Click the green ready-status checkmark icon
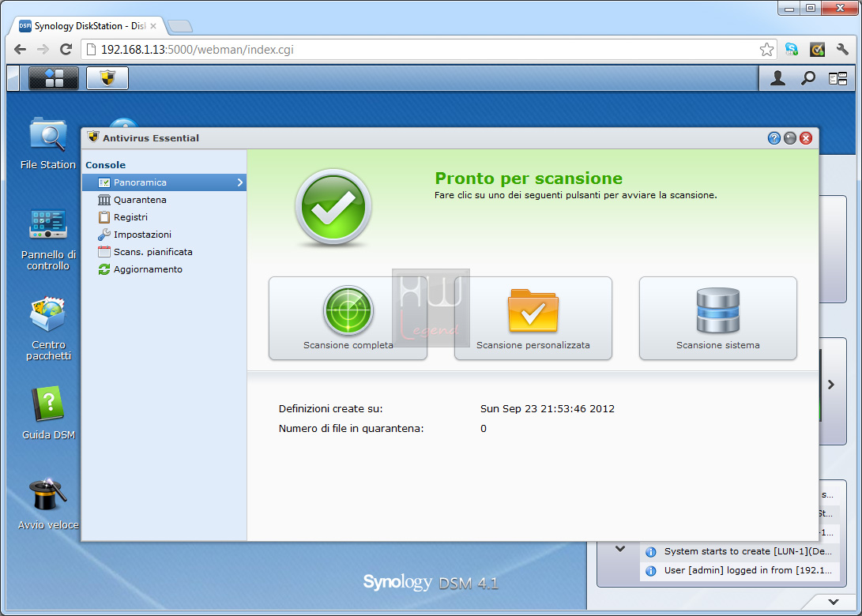The image size is (862, 616). [x=333, y=207]
